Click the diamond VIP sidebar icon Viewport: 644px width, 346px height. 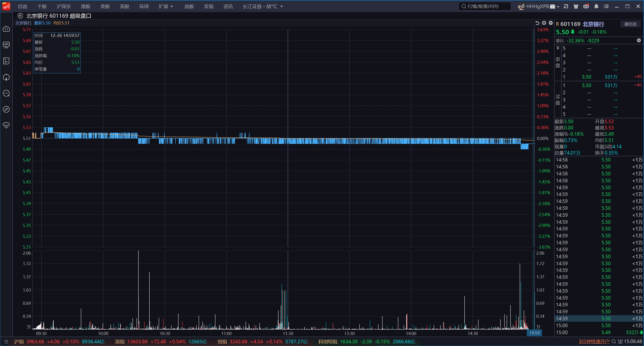pyautogui.click(x=6, y=125)
